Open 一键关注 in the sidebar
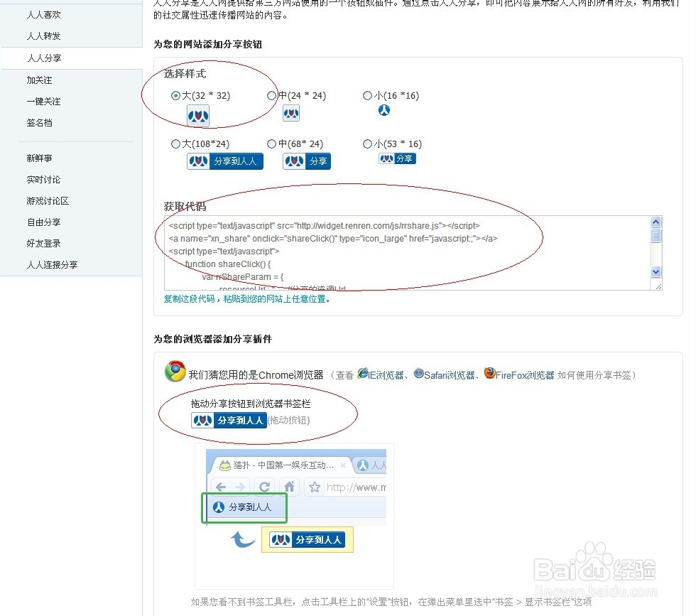 click(44, 102)
